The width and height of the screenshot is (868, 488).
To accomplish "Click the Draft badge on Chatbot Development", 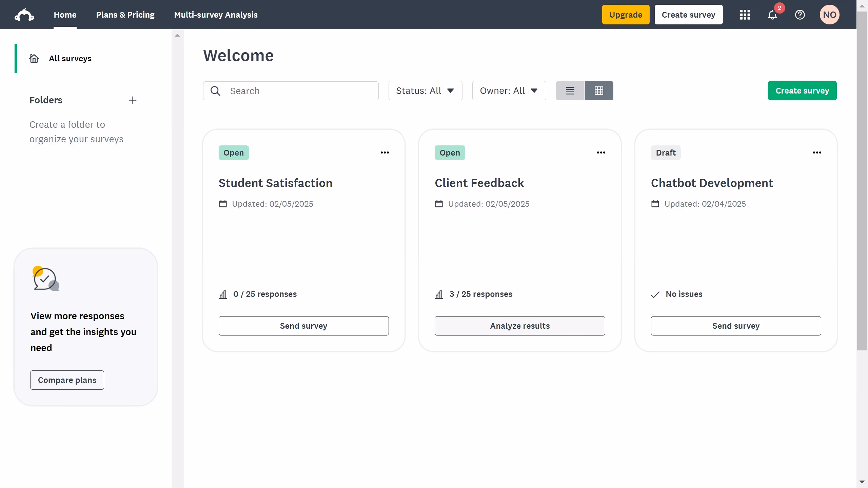I will [x=666, y=153].
